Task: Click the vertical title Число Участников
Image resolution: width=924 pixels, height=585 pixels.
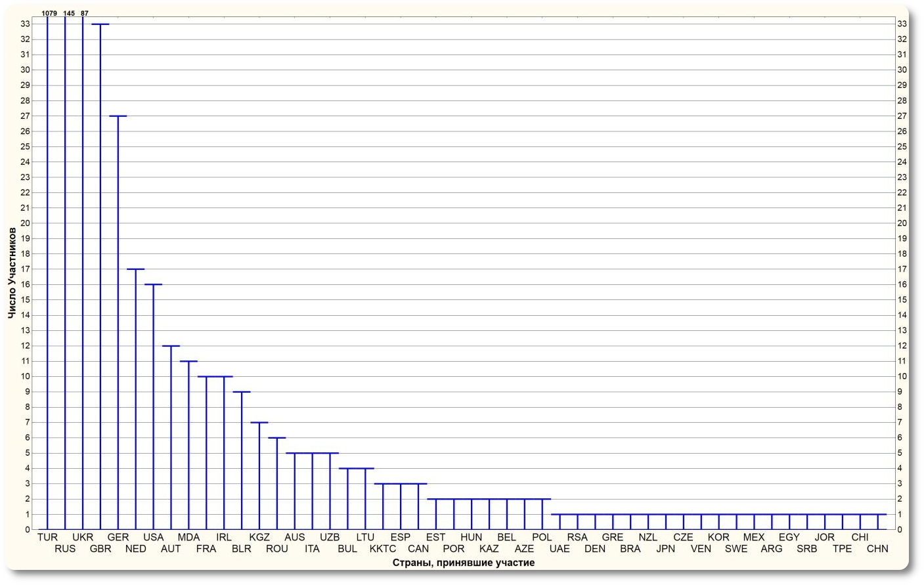Action: pyautogui.click(x=12, y=273)
